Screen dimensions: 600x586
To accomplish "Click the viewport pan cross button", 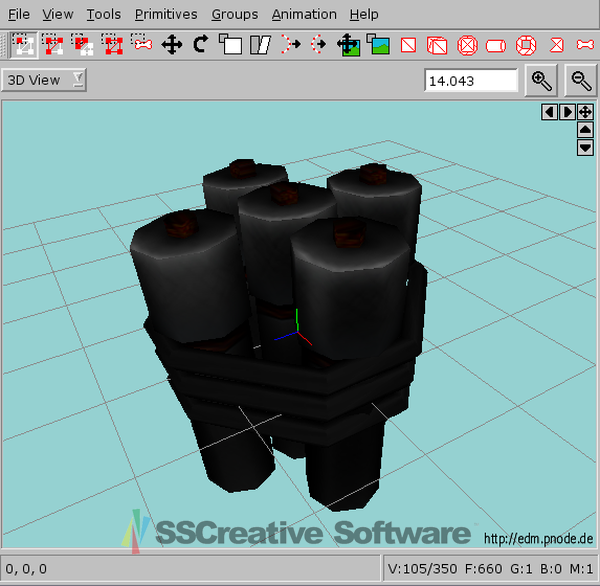I will pos(585,112).
